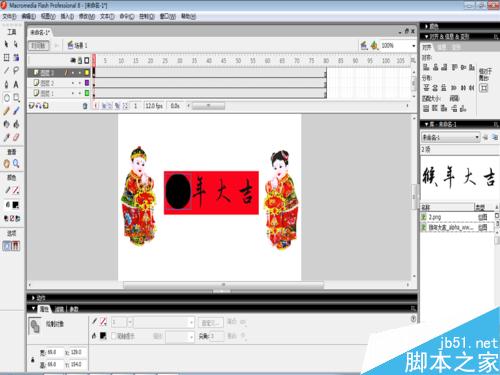Switch to the Parameters tab in properties panel
Image resolution: width=500 pixels, height=375 pixels.
tap(74, 309)
